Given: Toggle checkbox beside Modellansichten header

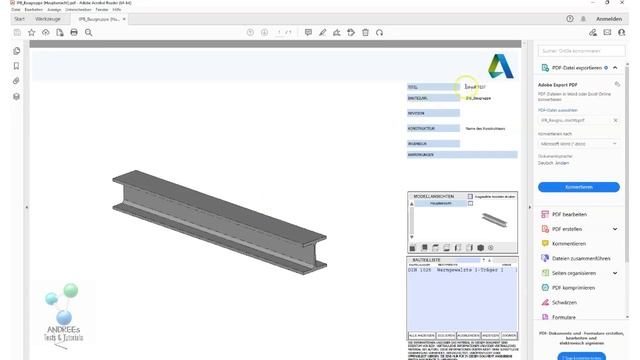Looking at the screenshot, I should click(x=470, y=196).
